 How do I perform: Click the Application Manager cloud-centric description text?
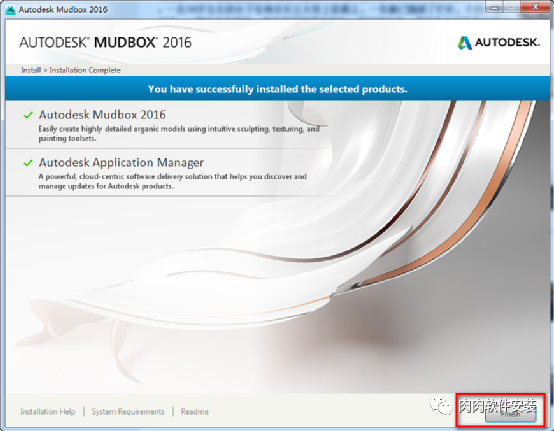click(x=172, y=181)
